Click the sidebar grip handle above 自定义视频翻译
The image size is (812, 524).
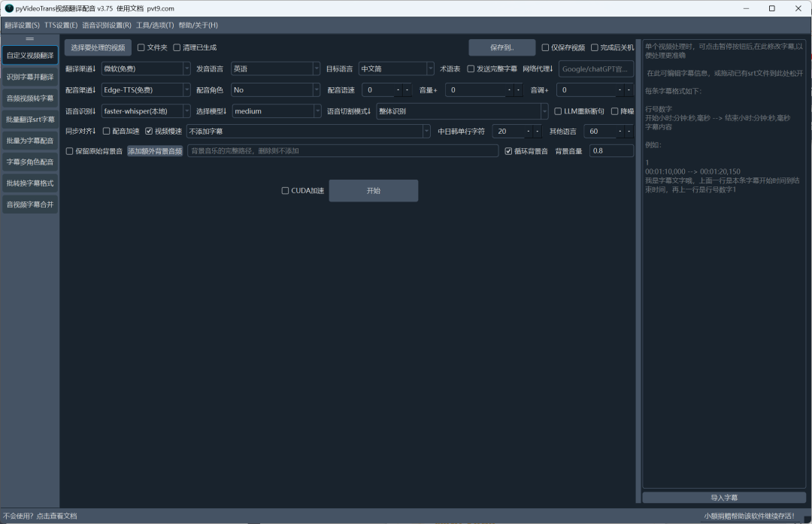point(30,38)
